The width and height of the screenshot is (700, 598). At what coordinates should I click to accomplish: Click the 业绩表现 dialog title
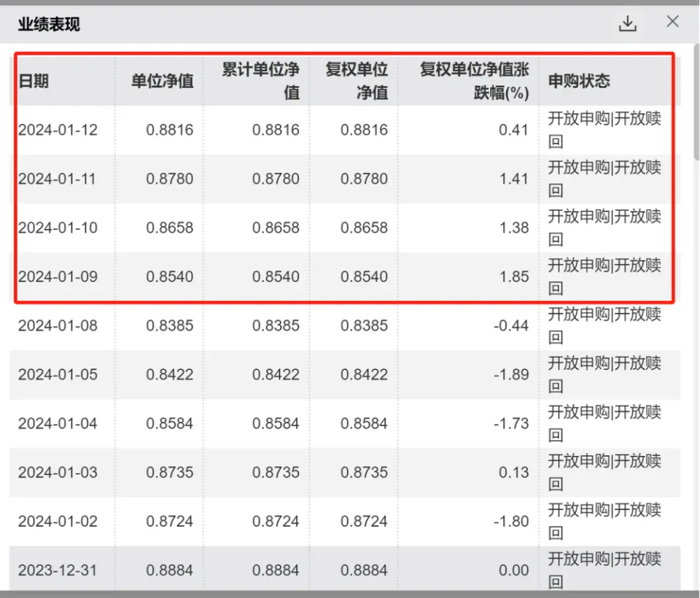[x=49, y=24]
